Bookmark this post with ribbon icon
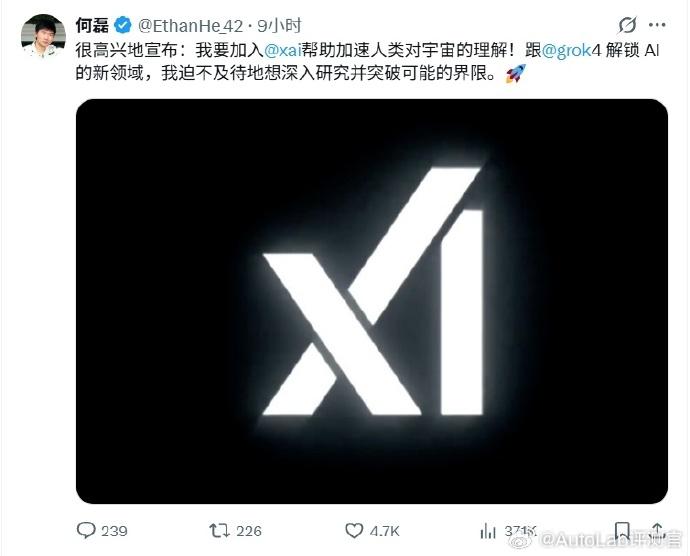Viewport: 690px width, 556px height. (622, 531)
